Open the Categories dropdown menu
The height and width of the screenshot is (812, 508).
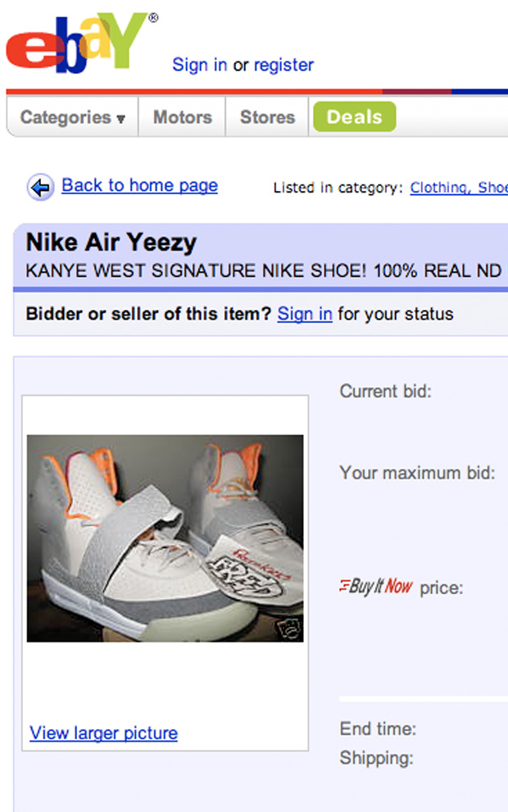[x=73, y=117]
